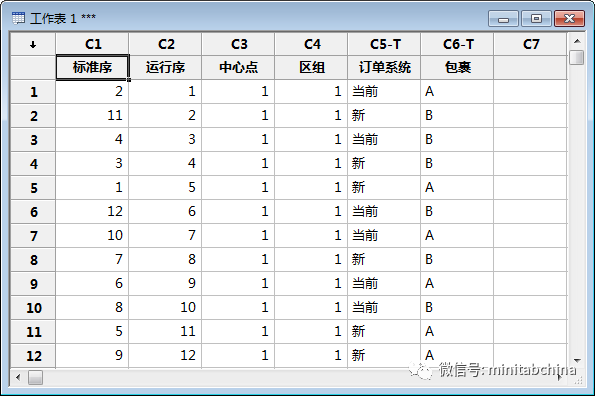Click 订单系统 cell 新 in row 8
595x396 pixels.
coord(384,260)
